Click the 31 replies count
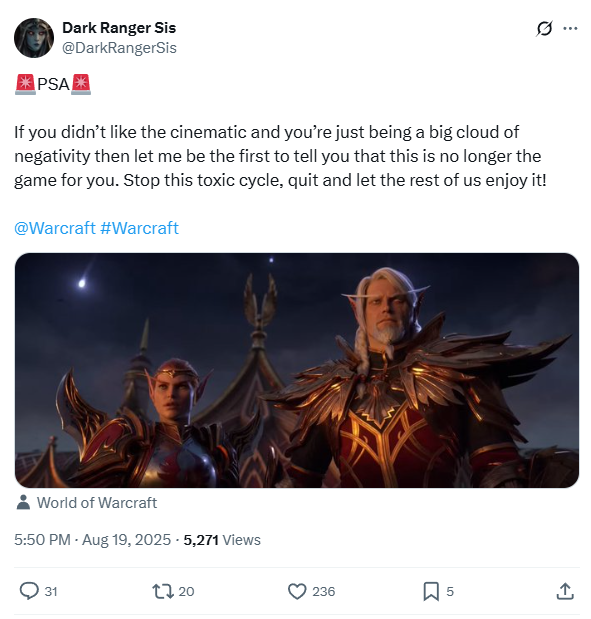591x619 pixels. [51, 591]
